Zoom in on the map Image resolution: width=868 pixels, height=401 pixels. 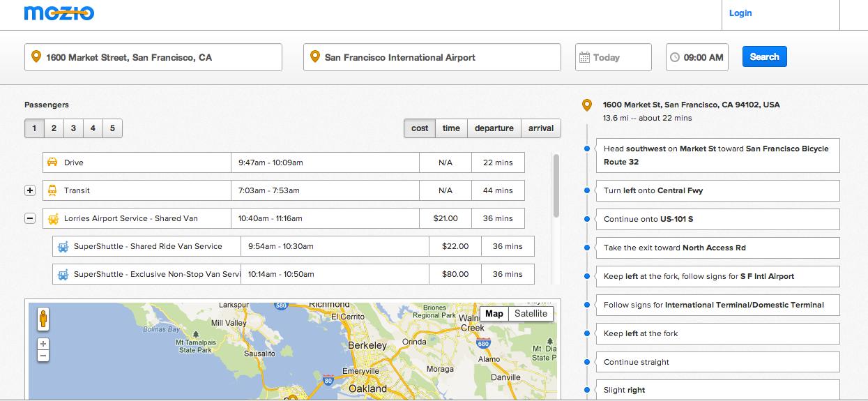[x=43, y=344]
